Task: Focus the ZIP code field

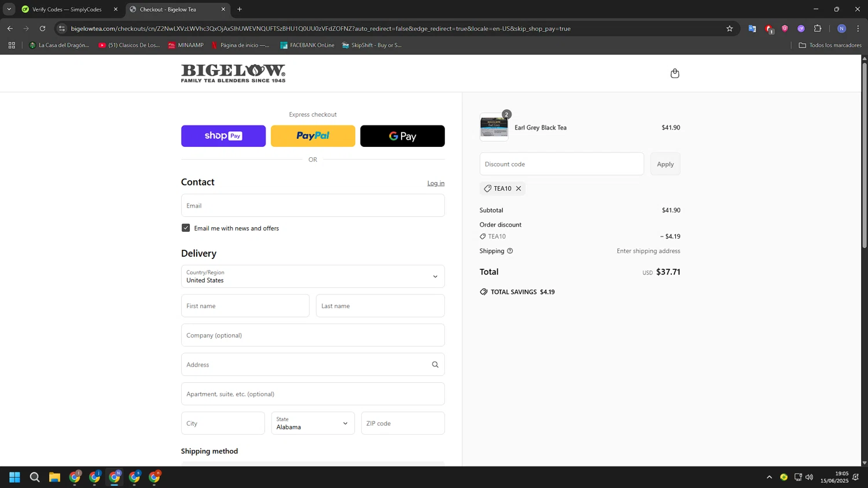Action: tap(403, 423)
